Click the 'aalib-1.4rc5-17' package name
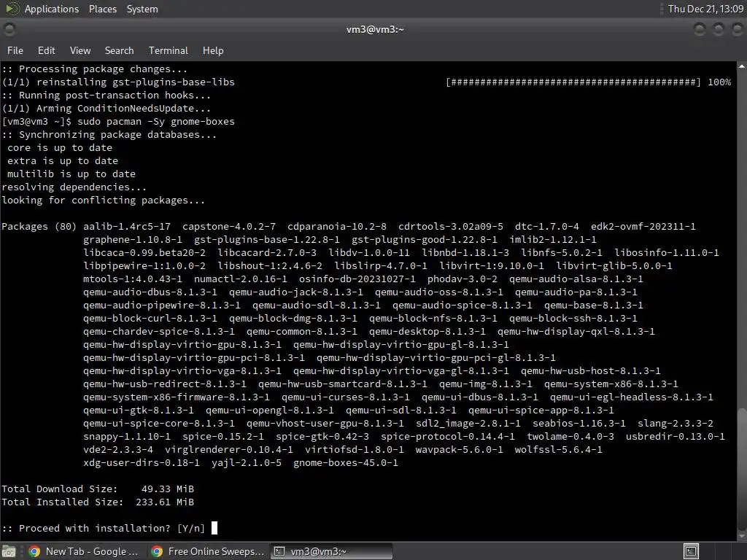The image size is (747, 560). tap(127, 227)
